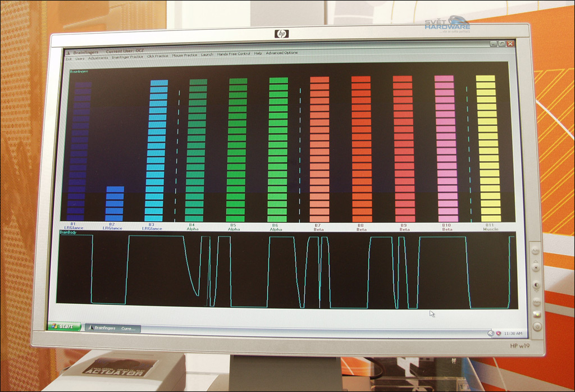
Task: Click the taskbar clock showing 11:38 AM
Action: click(513, 334)
